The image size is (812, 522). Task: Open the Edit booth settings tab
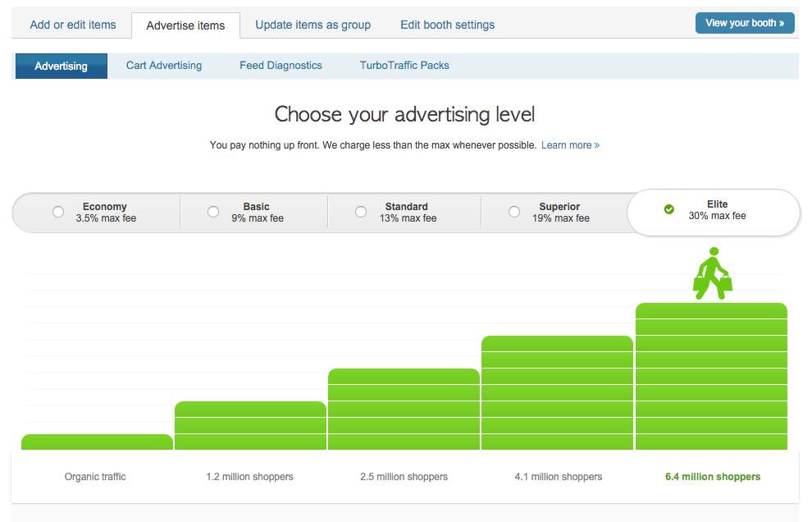[x=447, y=25]
